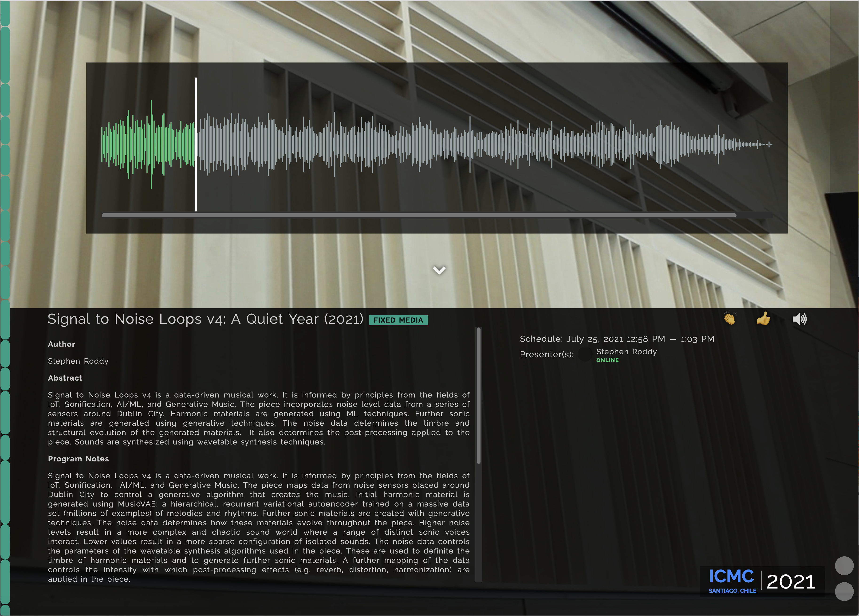Click the Schedule July 25, 2021 text
859x616 pixels.
[617, 339]
